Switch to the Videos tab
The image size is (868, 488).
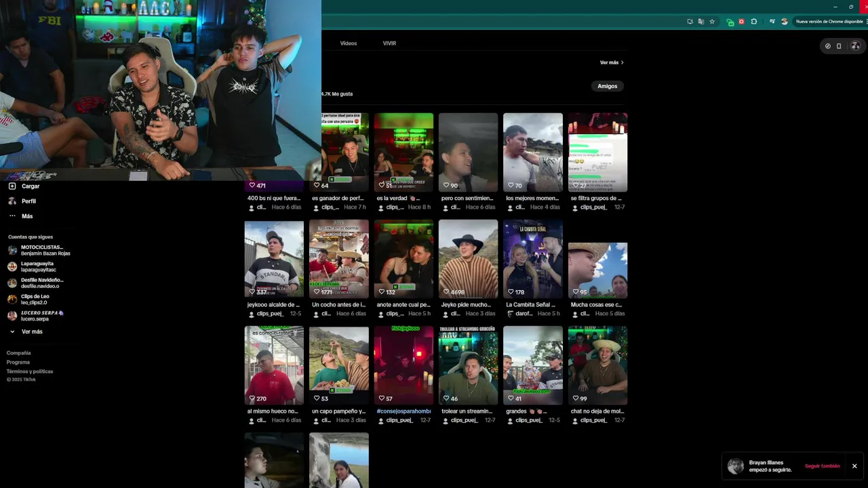[x=349, y=43]
